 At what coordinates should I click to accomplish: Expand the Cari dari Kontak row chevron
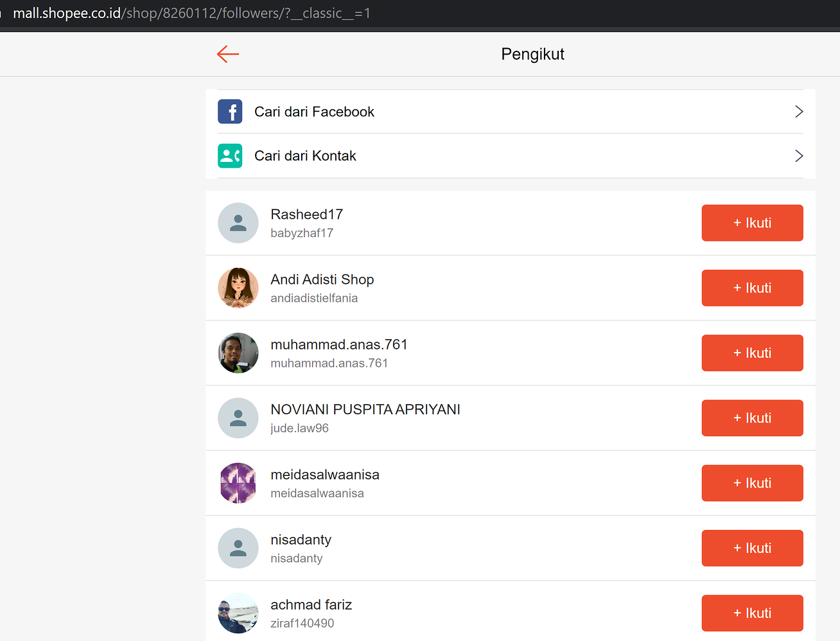(799, 155)
